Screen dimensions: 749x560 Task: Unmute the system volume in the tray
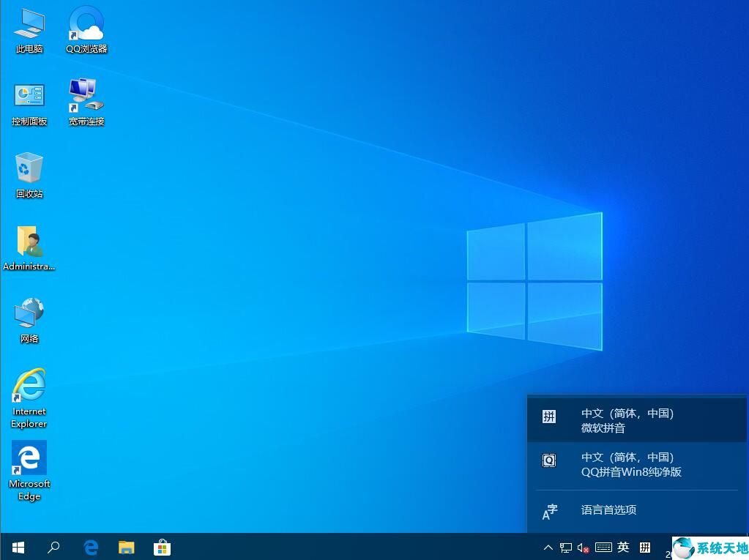tap(584, 547)
